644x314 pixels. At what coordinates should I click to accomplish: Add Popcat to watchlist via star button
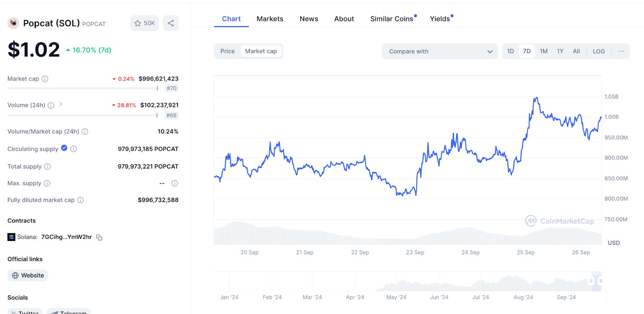tap(144, 23)
